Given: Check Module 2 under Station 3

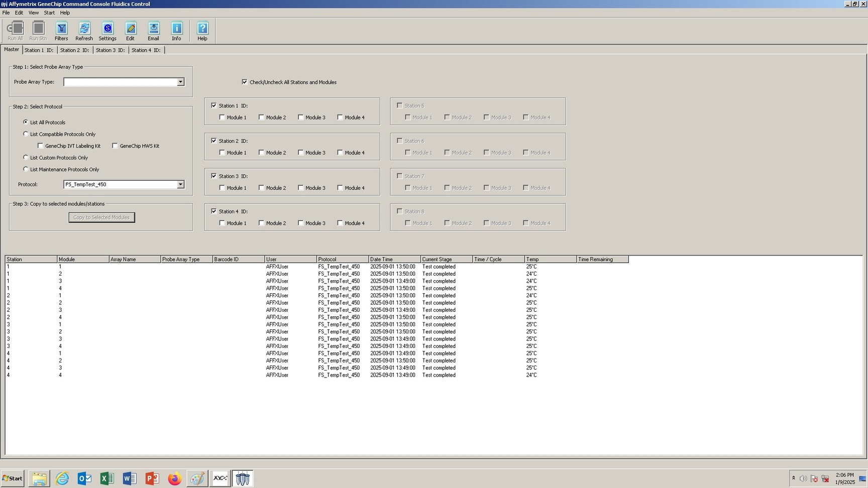Looking at the screenshot, I should click(x=262, y=187).
